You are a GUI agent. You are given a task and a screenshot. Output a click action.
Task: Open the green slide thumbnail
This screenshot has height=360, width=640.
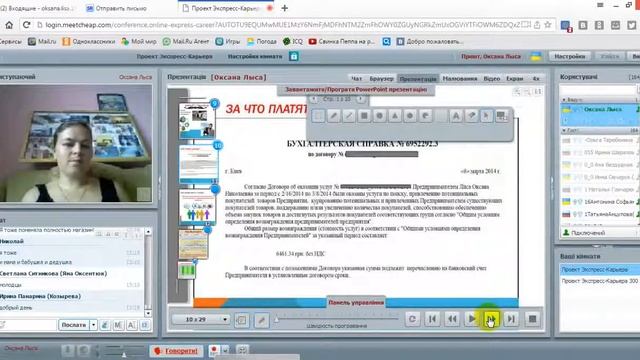pos(187,270)
